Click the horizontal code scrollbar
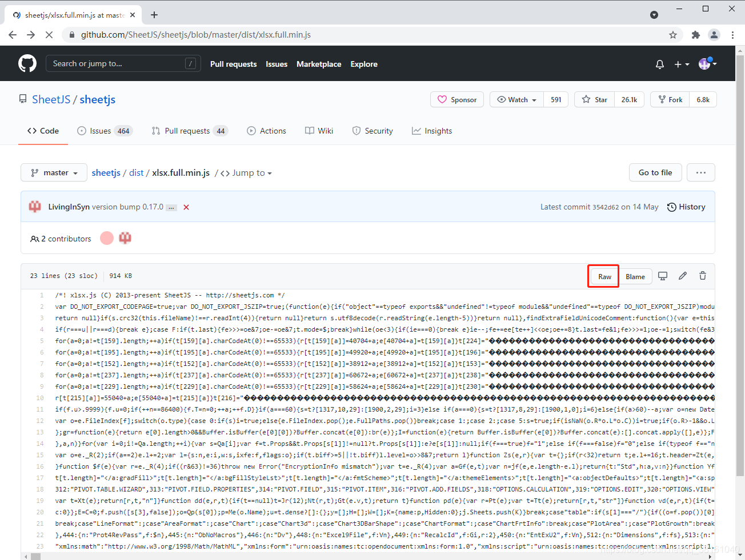The image size is (745, 560). click(37, 557)
